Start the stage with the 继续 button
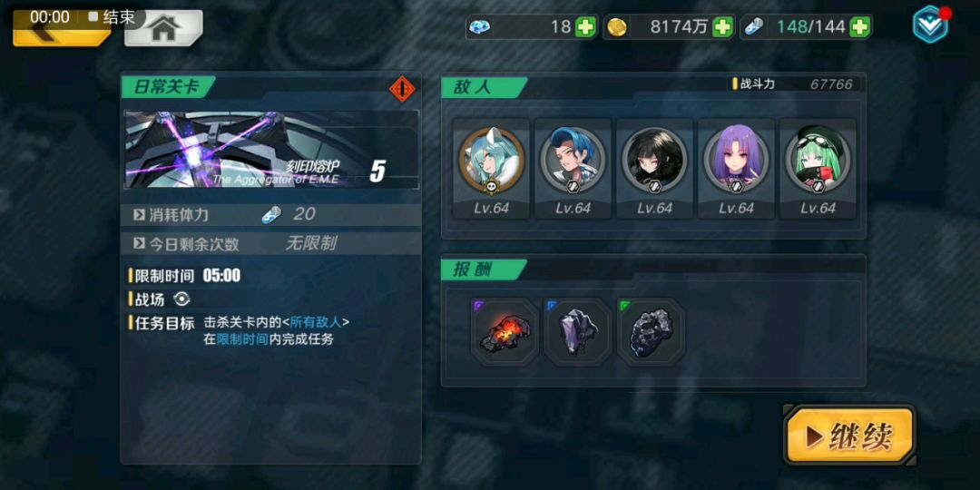Screen dimensions: 980x490 [849, 436]
